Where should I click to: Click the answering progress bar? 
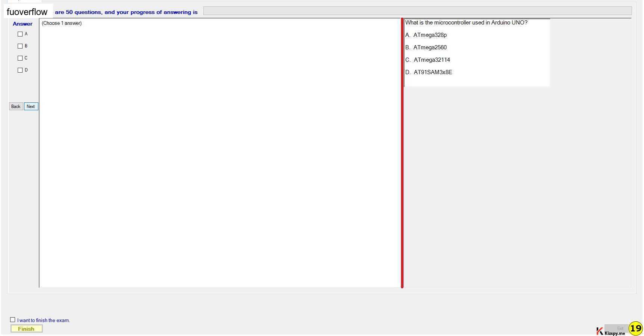point(417,11)
